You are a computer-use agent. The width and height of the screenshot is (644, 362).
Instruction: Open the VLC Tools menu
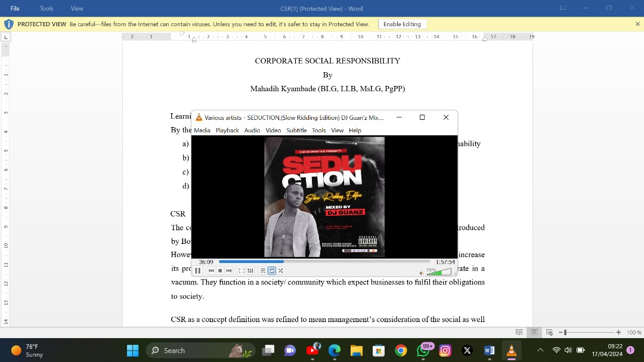coord(318,130)
